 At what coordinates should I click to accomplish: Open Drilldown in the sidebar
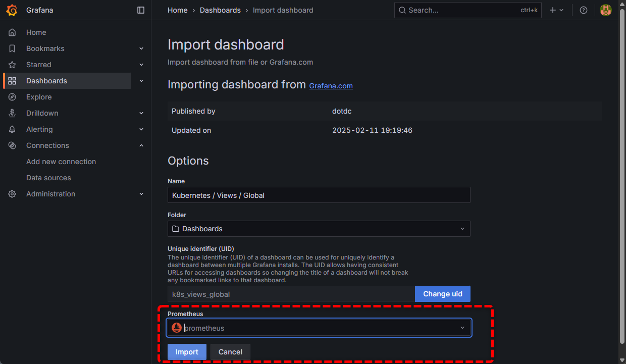[x=42, y=113]
